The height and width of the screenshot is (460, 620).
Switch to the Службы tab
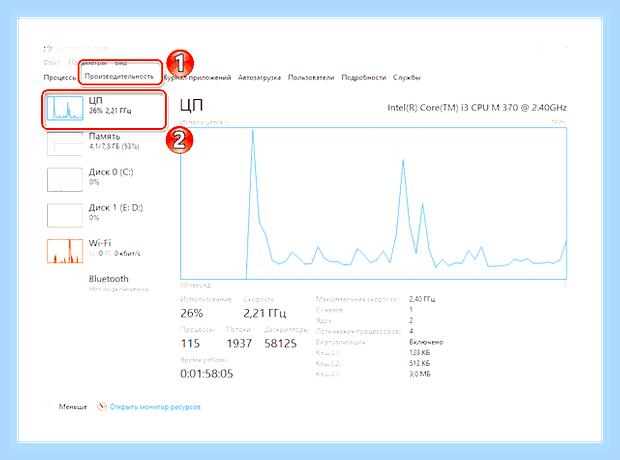tap(406, 78)
